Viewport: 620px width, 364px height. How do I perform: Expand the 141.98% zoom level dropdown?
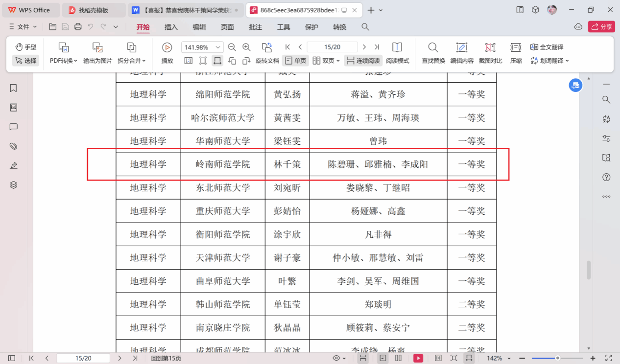tap(217, 47)
